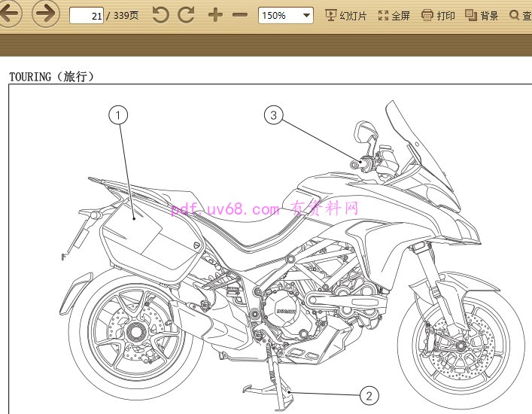This screenshot has height=414, width=532.
Task: Click the 背景 background label
Action: pyautogui.click(x=489, y=16)
